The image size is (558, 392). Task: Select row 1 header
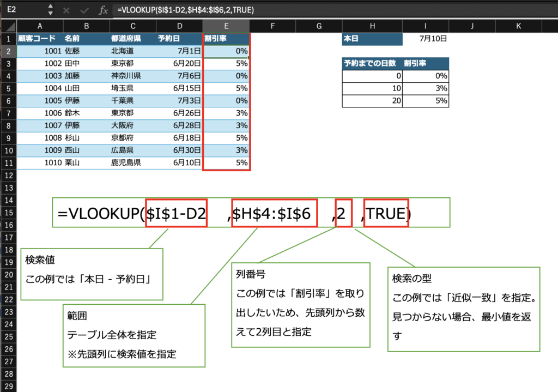tap(8, 39)
